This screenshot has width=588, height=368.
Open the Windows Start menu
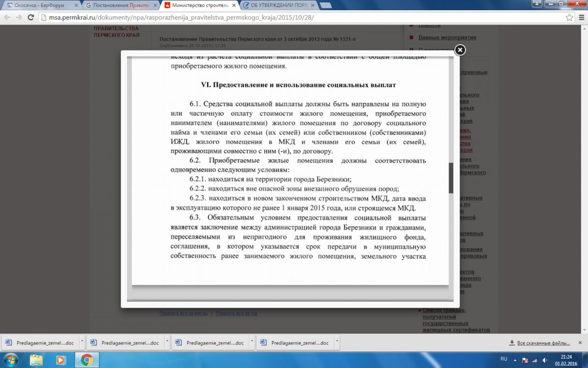coord(11,360)
